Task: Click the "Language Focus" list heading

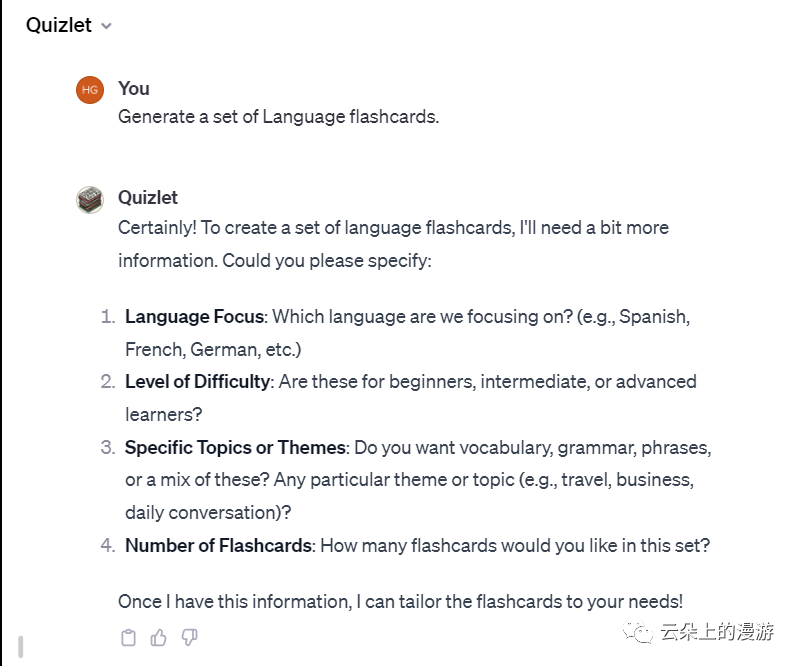Action: (x=194, y=317)
